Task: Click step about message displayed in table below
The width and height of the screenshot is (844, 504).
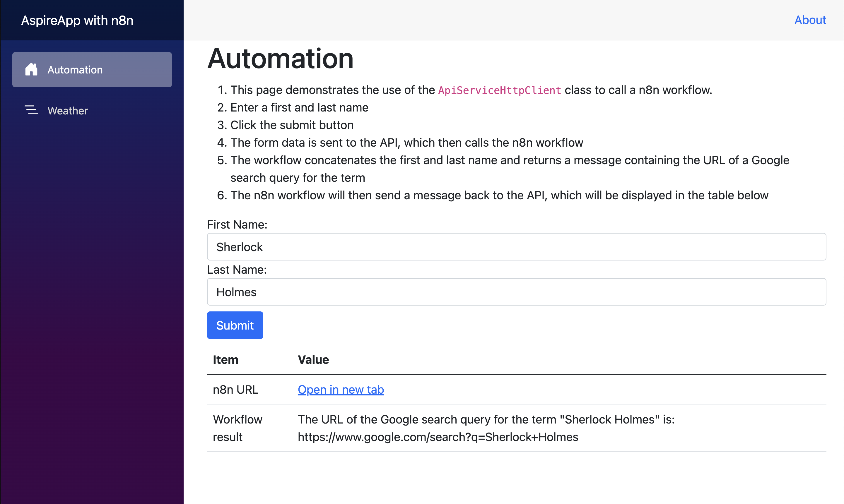Action: click(x=500, y=195)
